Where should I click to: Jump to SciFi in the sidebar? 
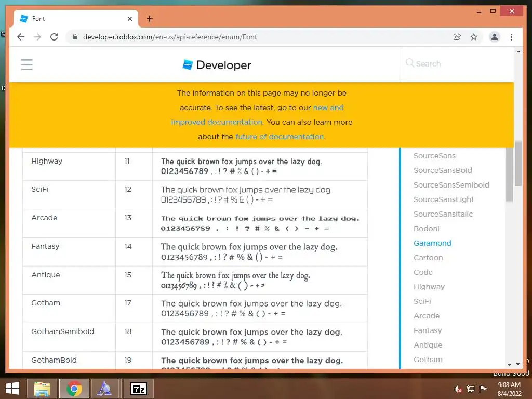pyautogui.click(x=422, y=301)
